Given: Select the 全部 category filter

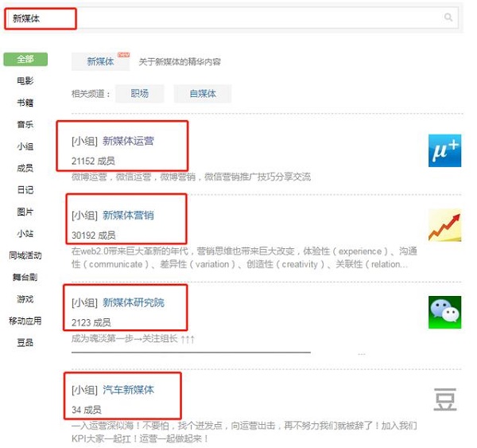Looking at the screenshot, I should pos(25,59).
